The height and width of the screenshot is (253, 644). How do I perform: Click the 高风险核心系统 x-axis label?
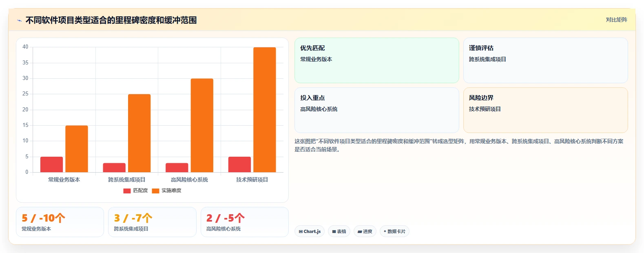click(189, 180)
